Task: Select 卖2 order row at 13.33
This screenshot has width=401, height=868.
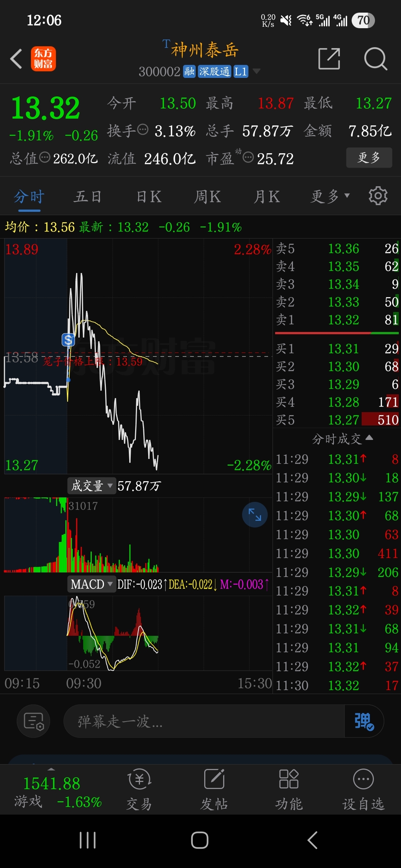Action: [x=337, y=302]
